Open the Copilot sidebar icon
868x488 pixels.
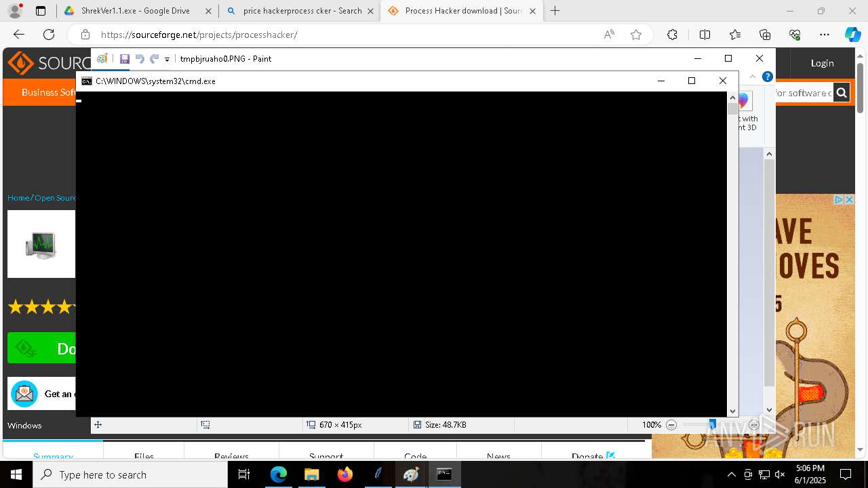852,35
